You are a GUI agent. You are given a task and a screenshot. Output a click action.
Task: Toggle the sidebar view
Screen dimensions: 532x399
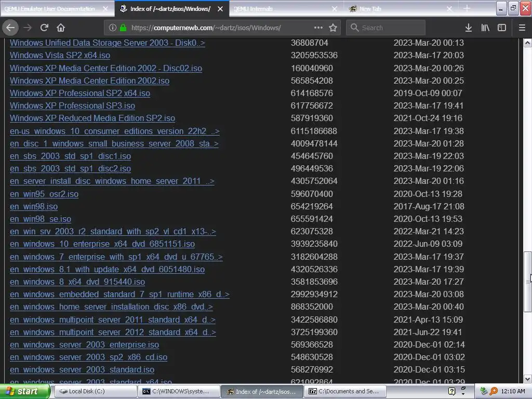click(x=502, y=28)
